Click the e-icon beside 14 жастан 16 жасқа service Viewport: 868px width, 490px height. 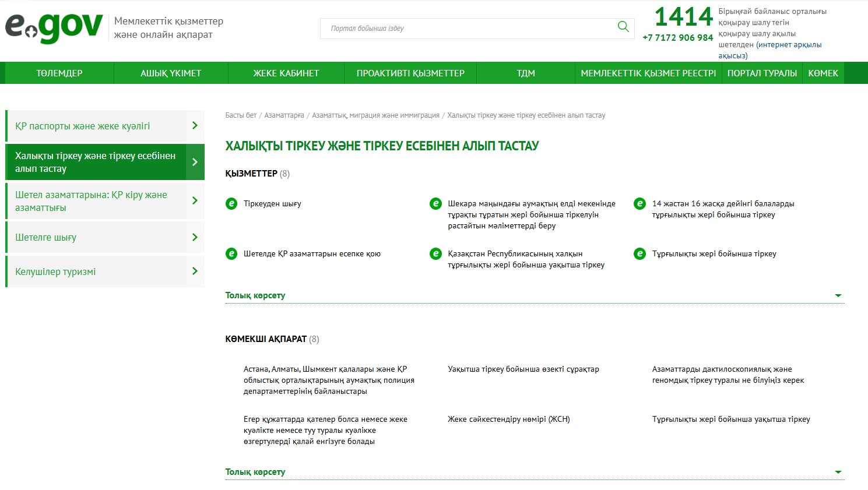point(639,204)
